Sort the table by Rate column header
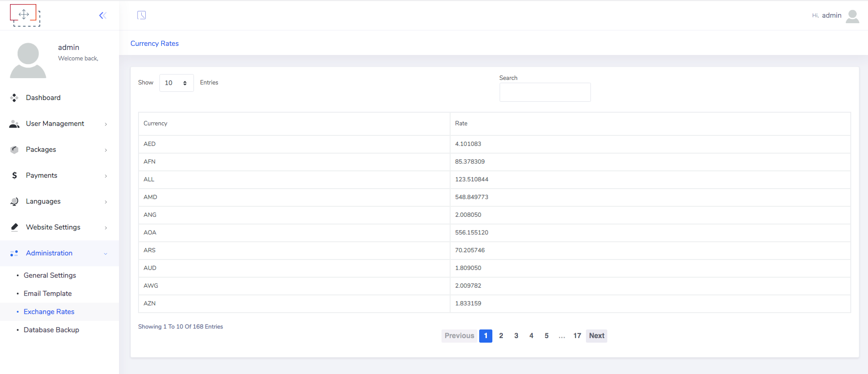868x374 pixels. [461, 124]
